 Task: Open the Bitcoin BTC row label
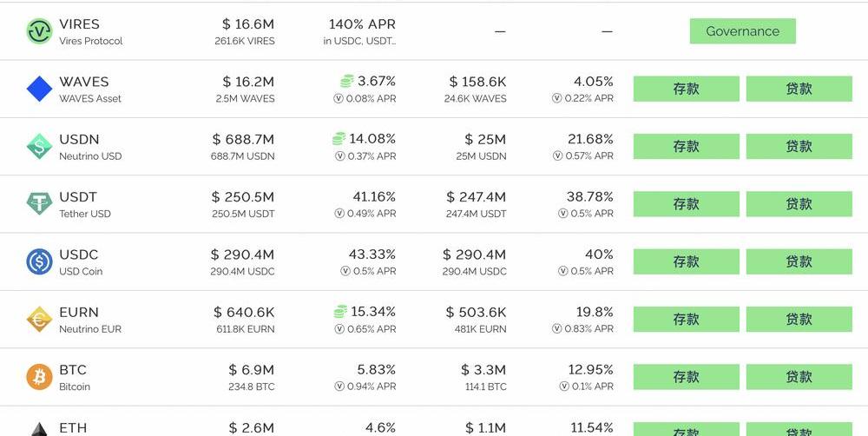73,370
